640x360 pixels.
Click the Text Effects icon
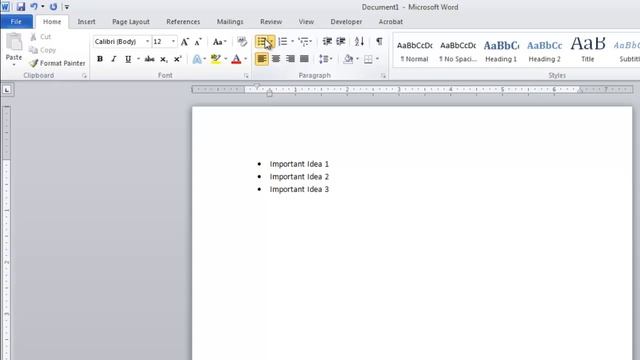coord(197,59)
